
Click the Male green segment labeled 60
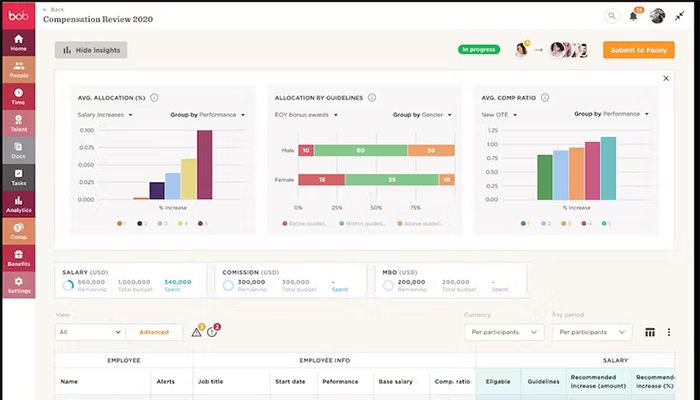[x=361, y=150]
